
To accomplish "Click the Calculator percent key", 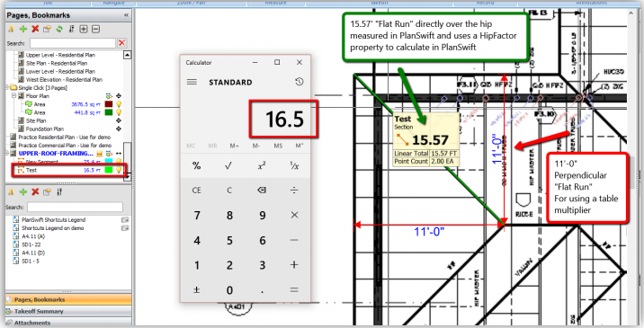I will 197,166.
